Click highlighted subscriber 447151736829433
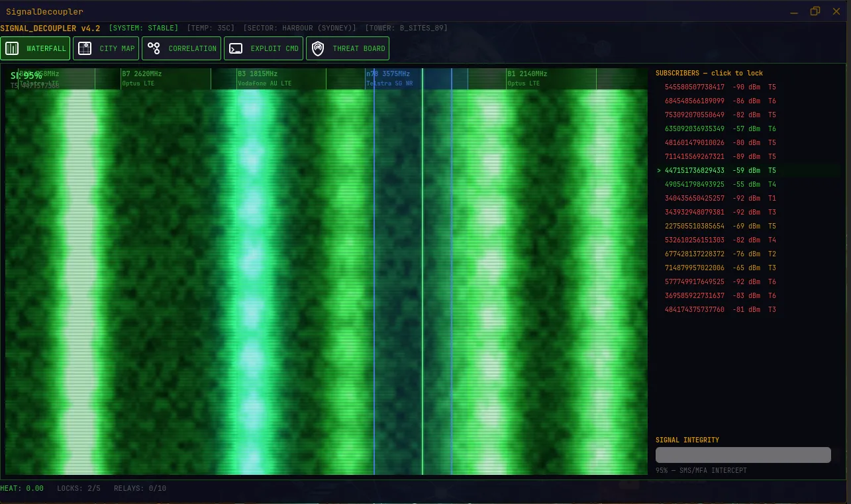This screenshot has width=851, height=504. tap(748, 170)
